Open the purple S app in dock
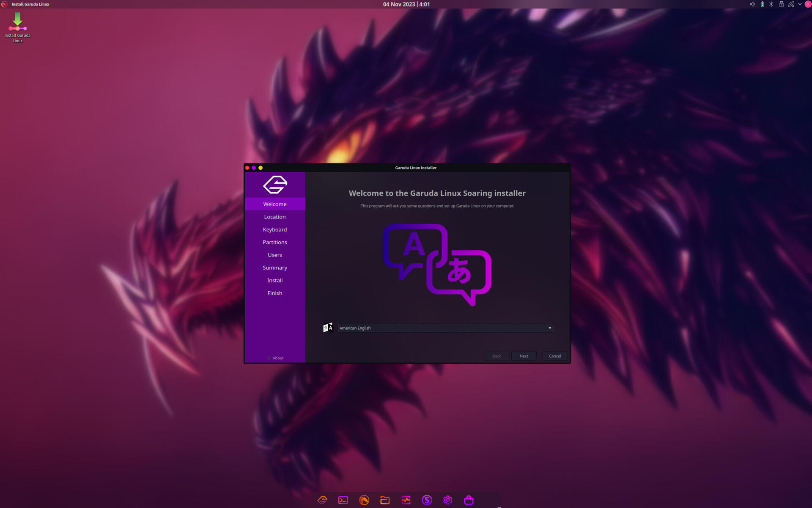812x508 pixels. pos(427,500)
